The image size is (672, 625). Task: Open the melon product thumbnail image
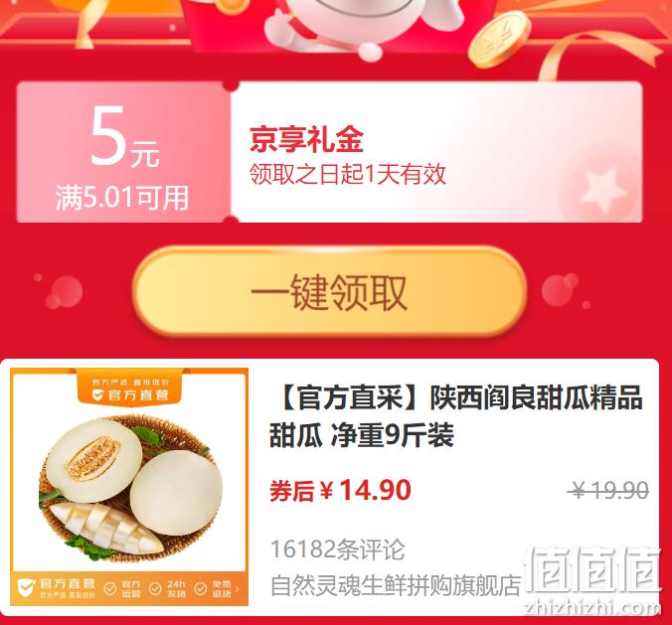(x=129, y=487)
